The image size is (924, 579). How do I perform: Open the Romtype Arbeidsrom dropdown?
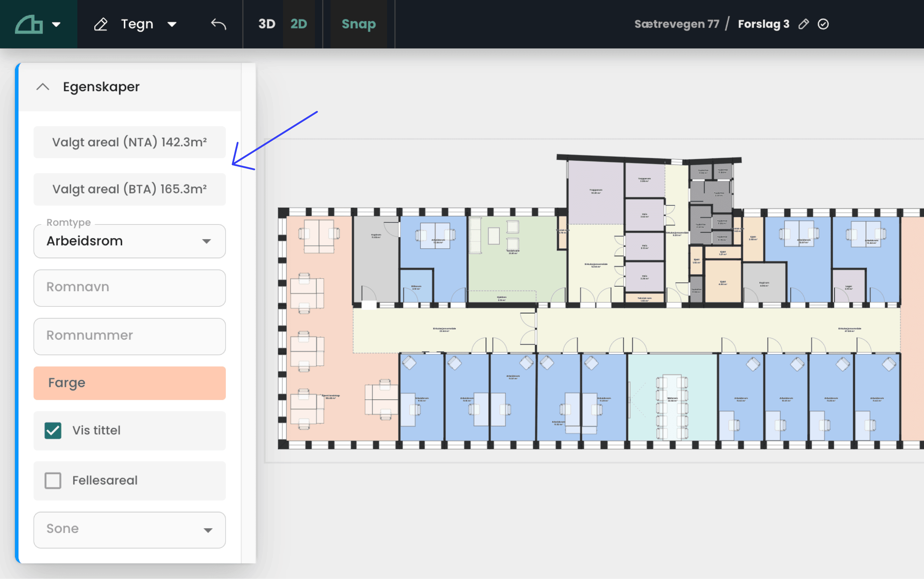click(x=129, y=241)
